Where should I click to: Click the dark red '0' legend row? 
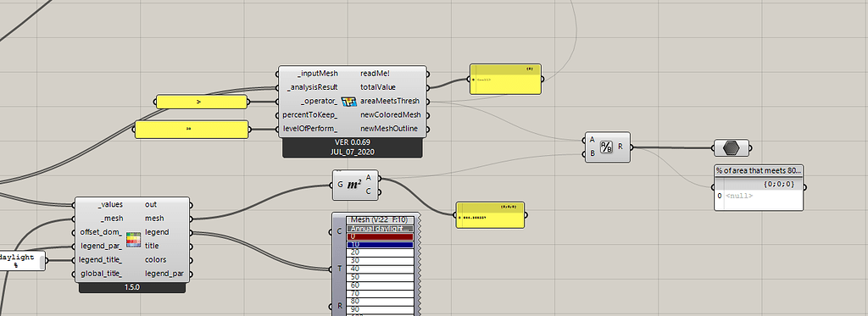pos(381,236)
